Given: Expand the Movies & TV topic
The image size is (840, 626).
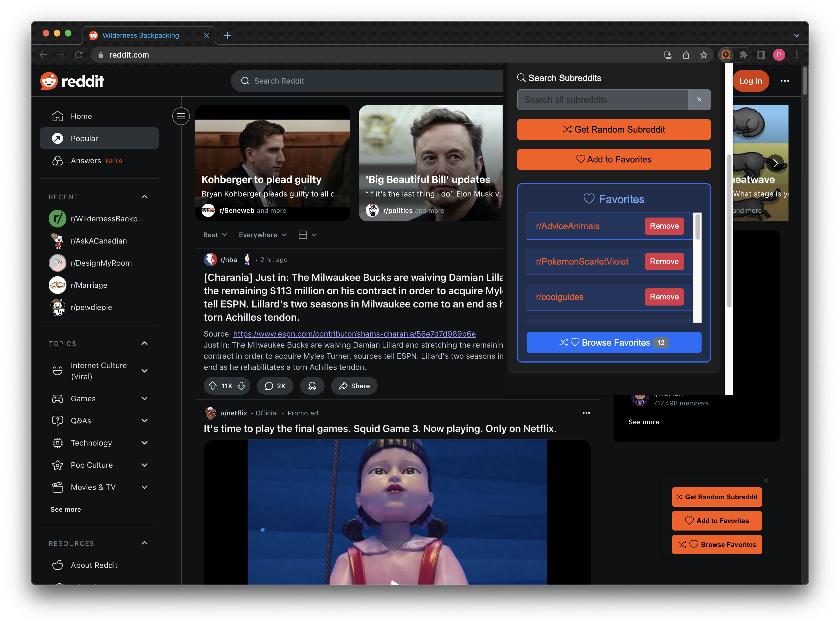Looking at the screenshot, I should pos(145,487).
